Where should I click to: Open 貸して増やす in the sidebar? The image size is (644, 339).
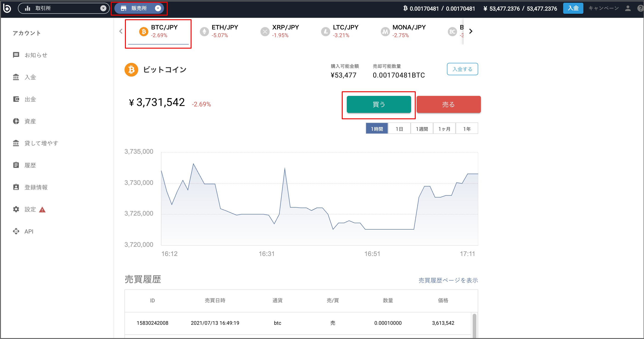pos(41,143)
